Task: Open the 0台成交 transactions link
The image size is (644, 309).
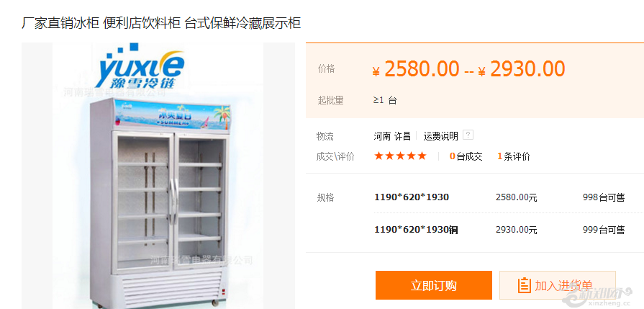Action: click(x=466, y=156)
